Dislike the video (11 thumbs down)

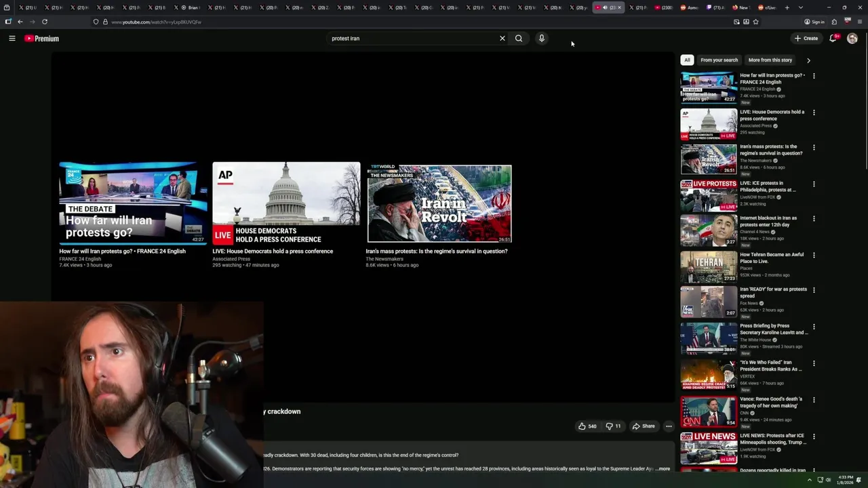point(613,426)
